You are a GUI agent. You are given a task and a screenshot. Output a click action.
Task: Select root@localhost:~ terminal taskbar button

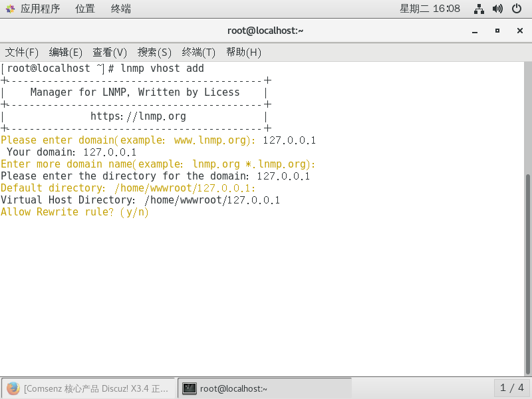265,388
